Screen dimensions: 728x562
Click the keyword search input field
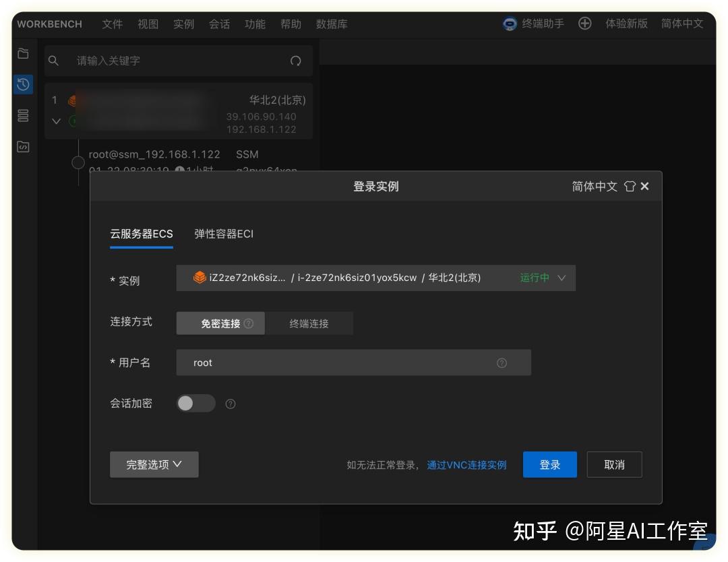[x=169, y=61]
